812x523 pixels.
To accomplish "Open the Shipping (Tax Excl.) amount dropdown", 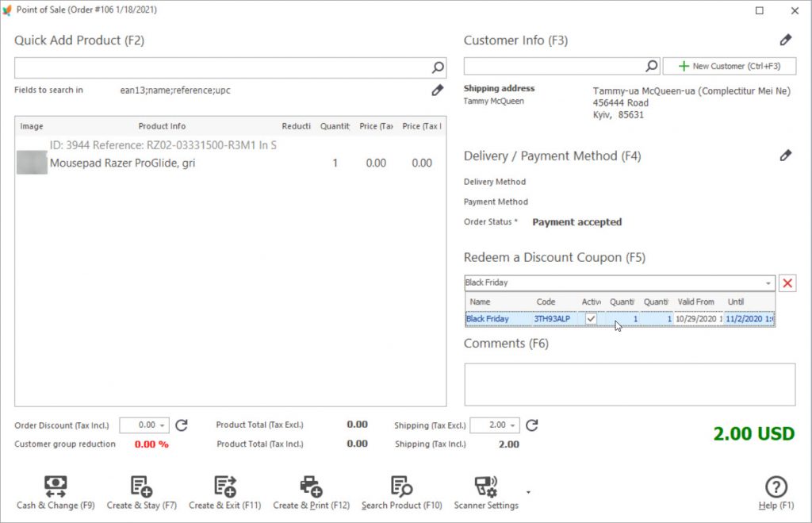I will (511, 425).
